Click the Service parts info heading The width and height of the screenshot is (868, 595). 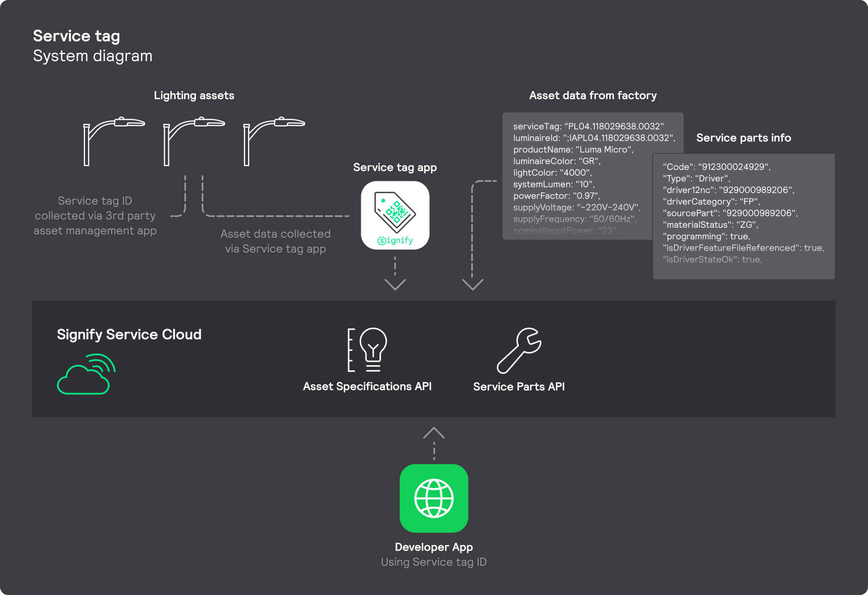pyautogui.click(x=743, y=138)
